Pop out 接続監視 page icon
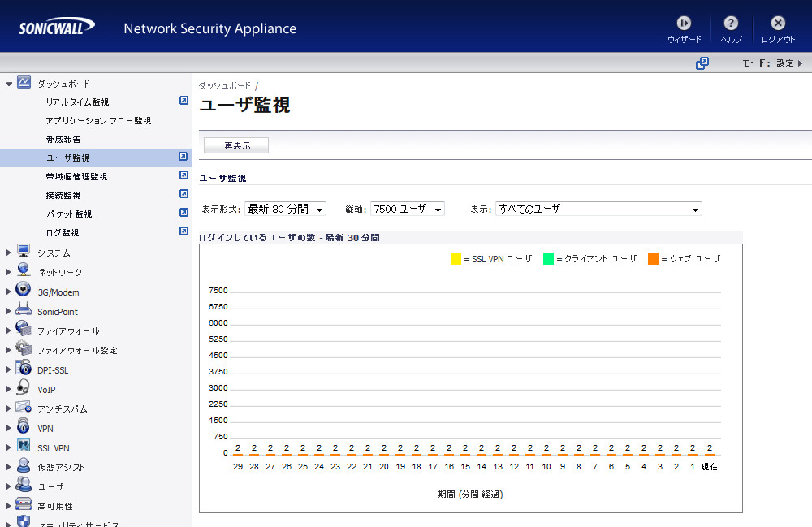Viewport: 812px width, 527px height. (x=184, y=193)
